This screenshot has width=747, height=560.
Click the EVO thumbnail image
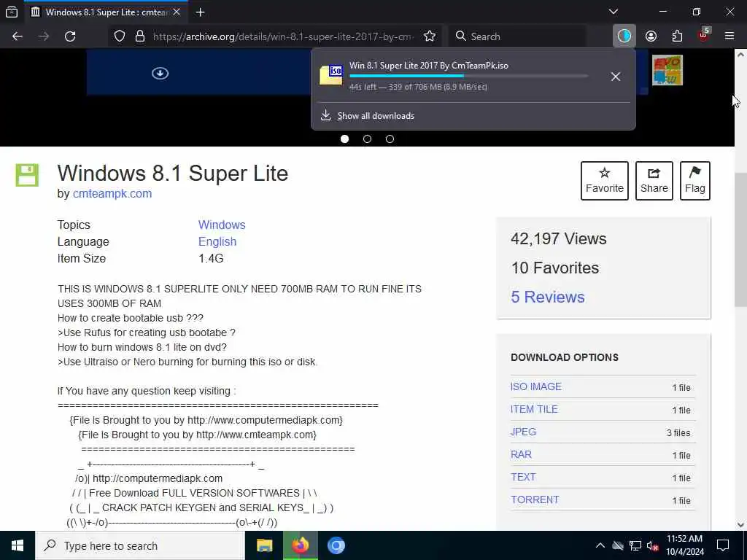[x=667, y=70]
